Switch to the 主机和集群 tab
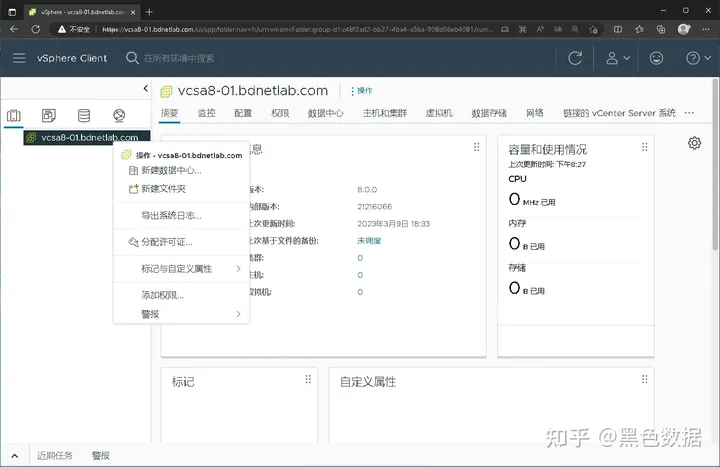The image size is (720, 467). [385, 113]
